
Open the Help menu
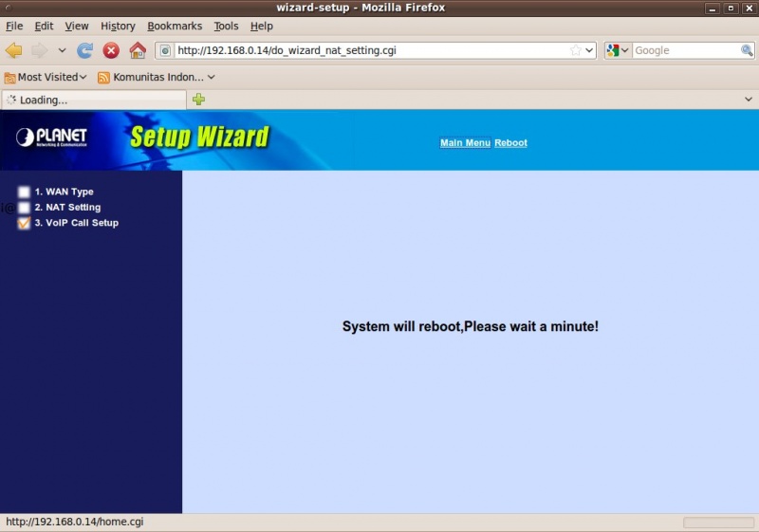(262, 27)
